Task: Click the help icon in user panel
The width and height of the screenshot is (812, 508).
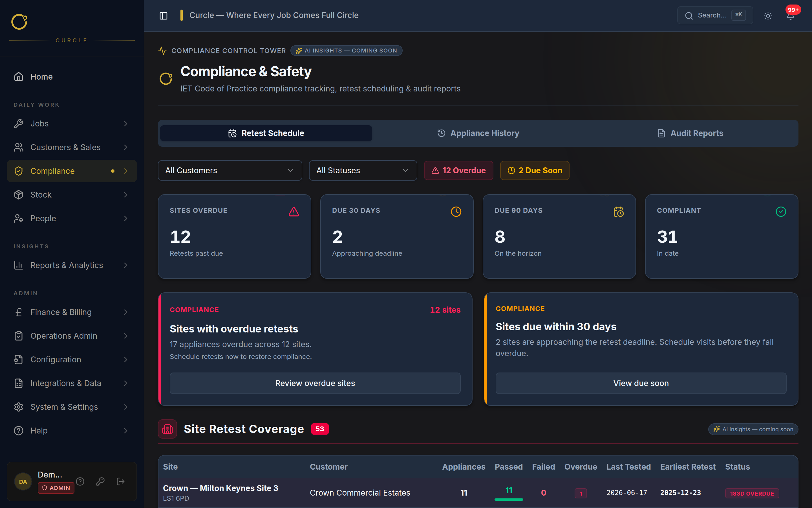Action: coord(80,481)
